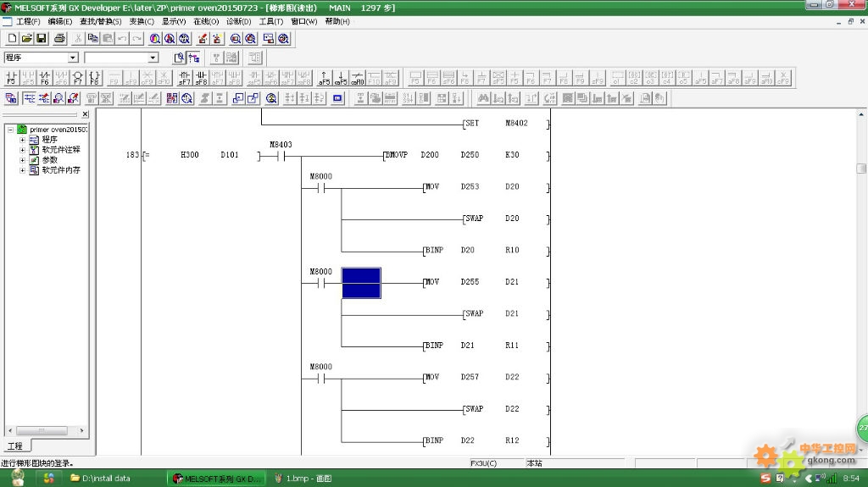The height and width of the screenshot is (487, 868).
Task: Open the 诊断(D) menu
Action: pos(238,21)
